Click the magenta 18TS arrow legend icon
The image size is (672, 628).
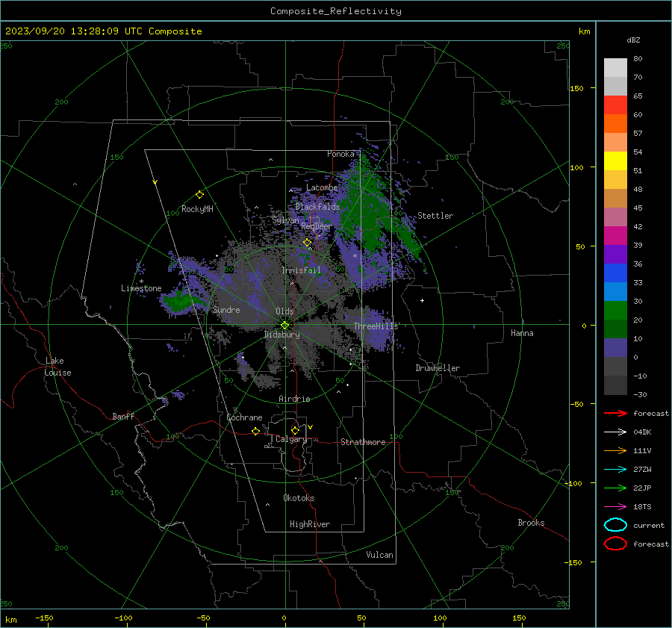click(x=615, y=507)
